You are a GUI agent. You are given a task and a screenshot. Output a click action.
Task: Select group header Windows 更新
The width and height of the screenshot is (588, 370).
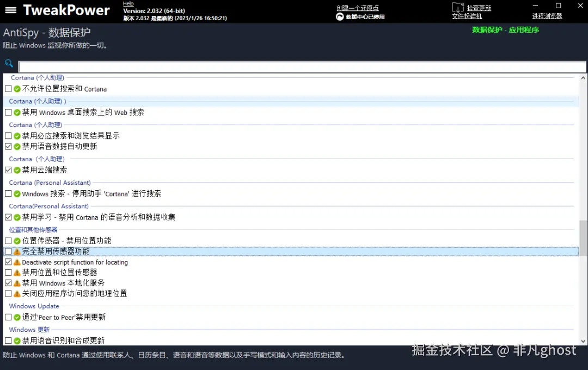coord(29,330)
